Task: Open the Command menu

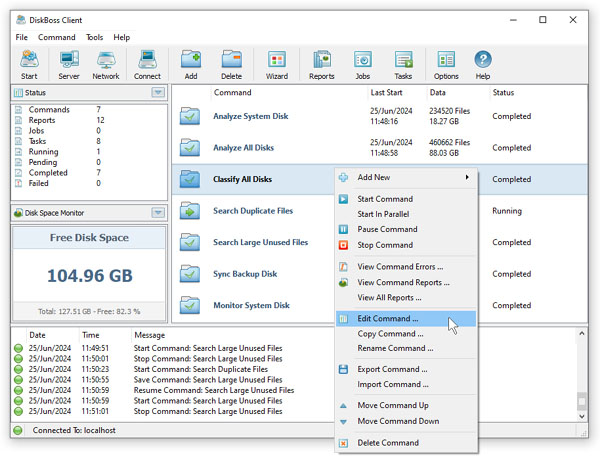Action: (57, 37)
